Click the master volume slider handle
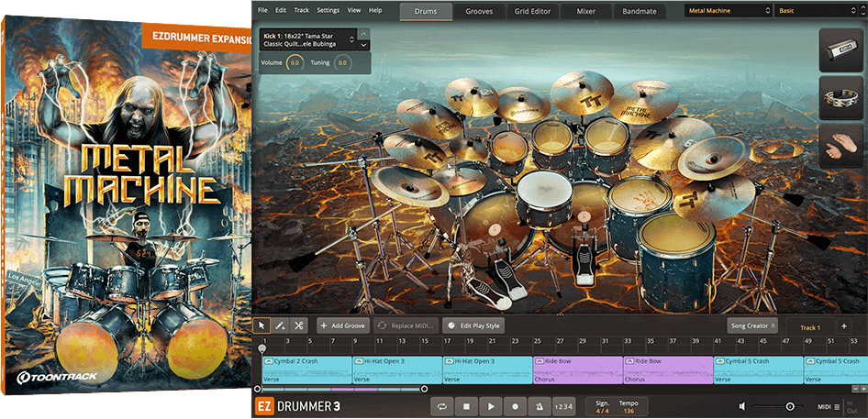868x419 pixels. coord(790,407)
